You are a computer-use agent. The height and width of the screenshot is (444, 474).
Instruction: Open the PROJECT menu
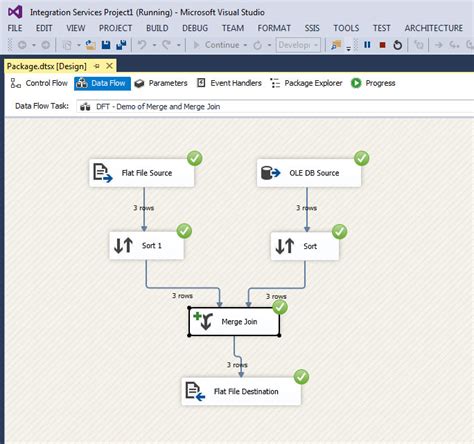pos(115,28)
